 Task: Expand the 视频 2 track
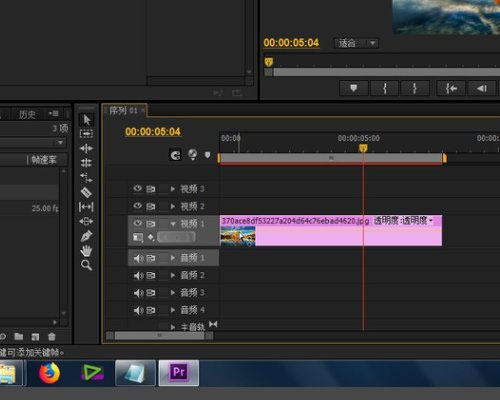(173, 206)
